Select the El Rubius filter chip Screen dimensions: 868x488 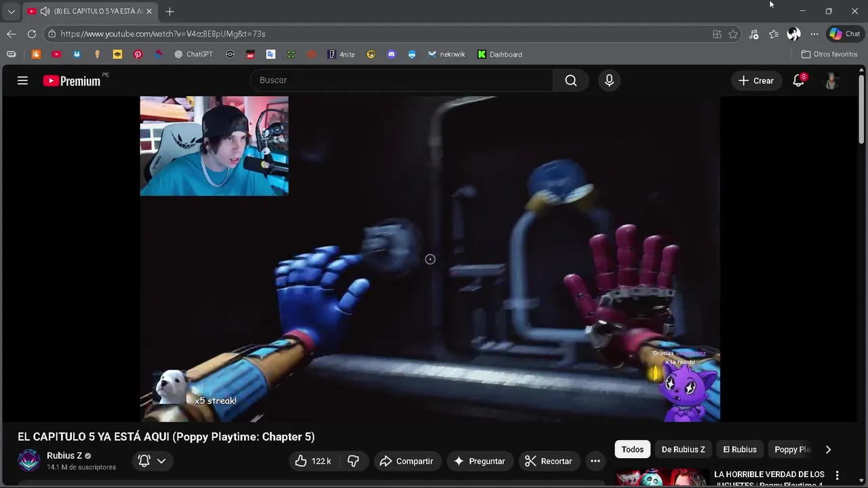coord(739,449)
